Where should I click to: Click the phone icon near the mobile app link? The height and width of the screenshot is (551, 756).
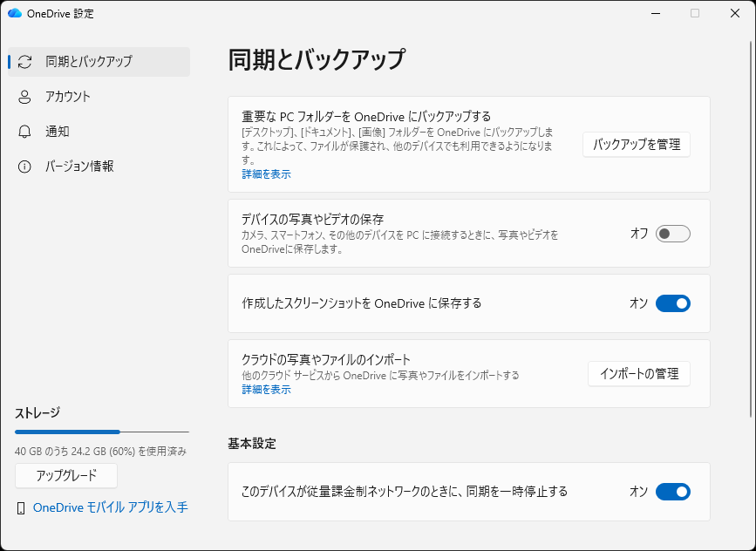pos(21,507)
